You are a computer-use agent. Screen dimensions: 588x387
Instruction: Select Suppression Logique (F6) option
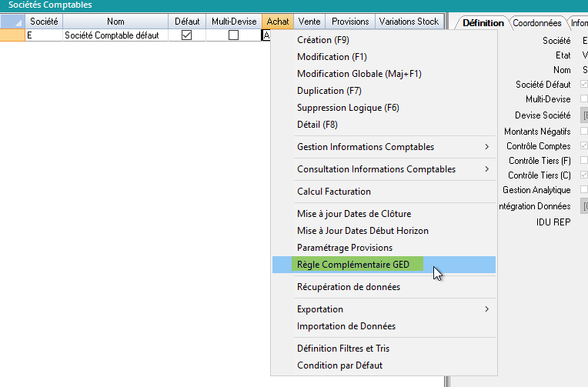pos(348,108)
